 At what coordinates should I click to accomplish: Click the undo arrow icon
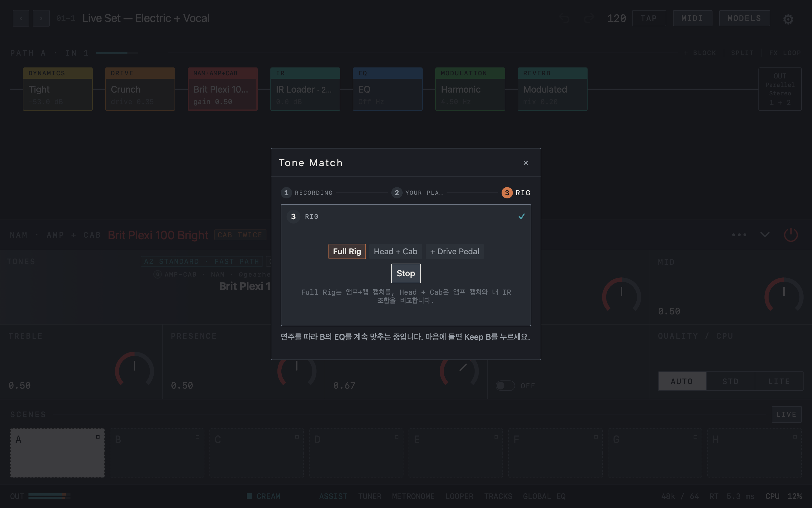coord(564,18)
